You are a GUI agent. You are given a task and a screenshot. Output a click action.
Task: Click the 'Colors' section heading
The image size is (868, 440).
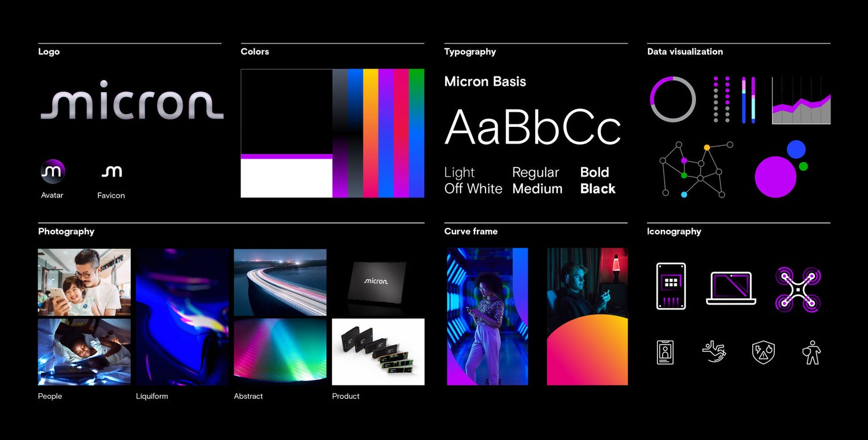[x=255, y=52]
